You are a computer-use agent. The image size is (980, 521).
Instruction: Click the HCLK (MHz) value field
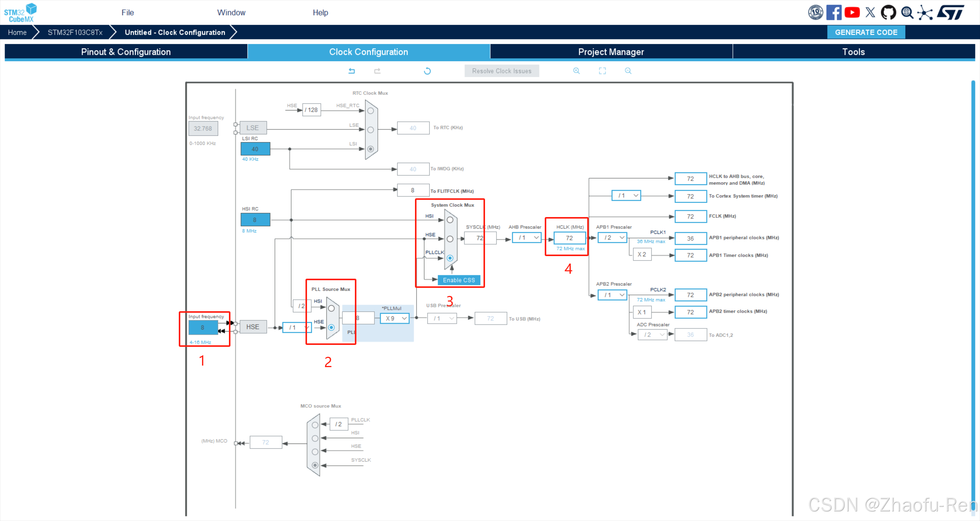[x=570, y=238]
